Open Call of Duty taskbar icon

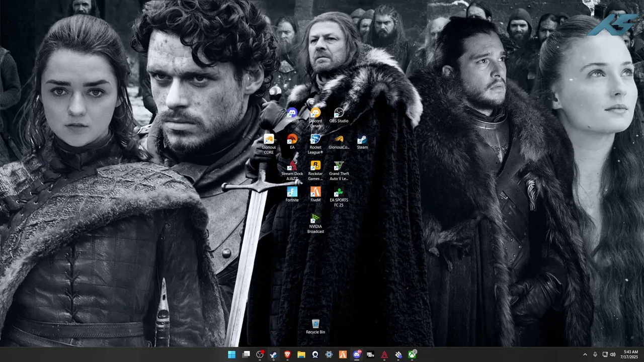coord(371,354)
